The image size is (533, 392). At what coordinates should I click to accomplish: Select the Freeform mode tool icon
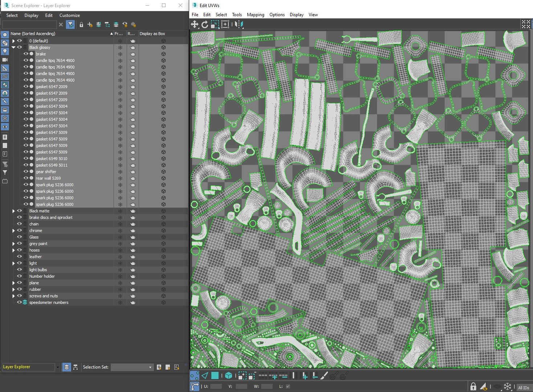pyautogui.click(x=225, y=24)
